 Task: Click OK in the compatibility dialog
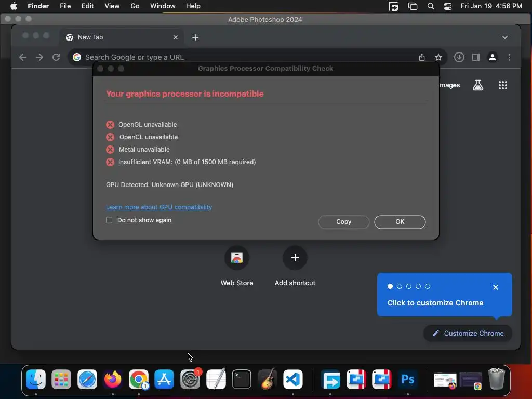click(400, 222)
